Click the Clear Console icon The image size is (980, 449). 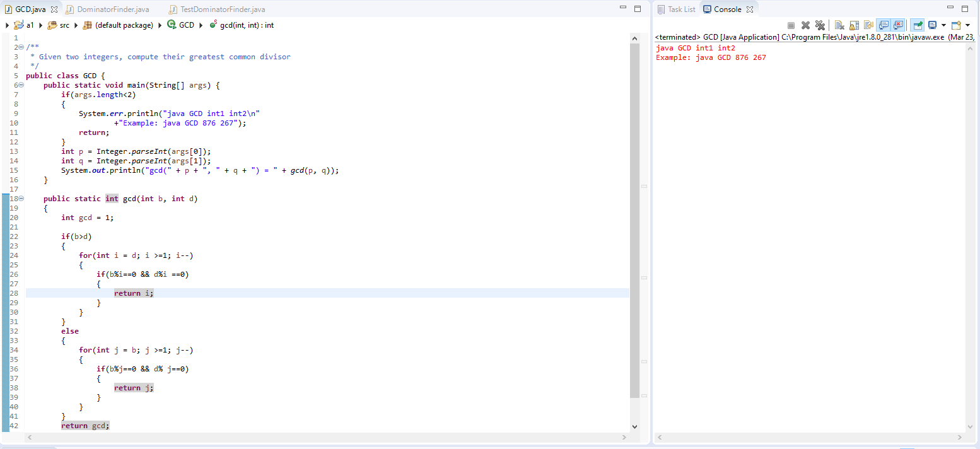point(839,25)
